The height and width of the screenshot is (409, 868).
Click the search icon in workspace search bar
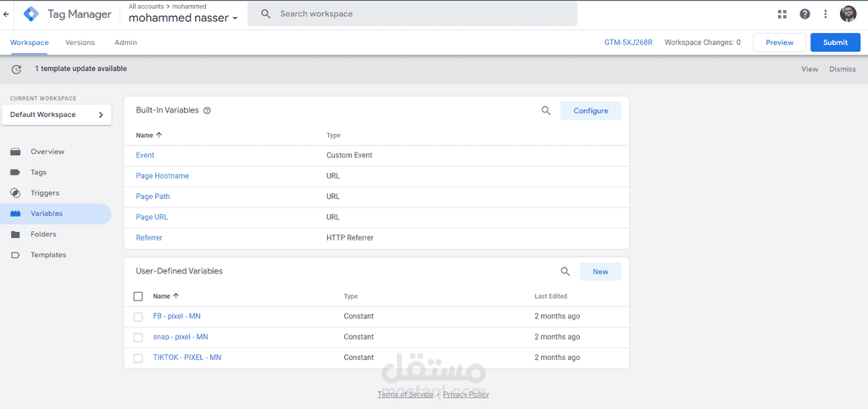pos(265,14)
